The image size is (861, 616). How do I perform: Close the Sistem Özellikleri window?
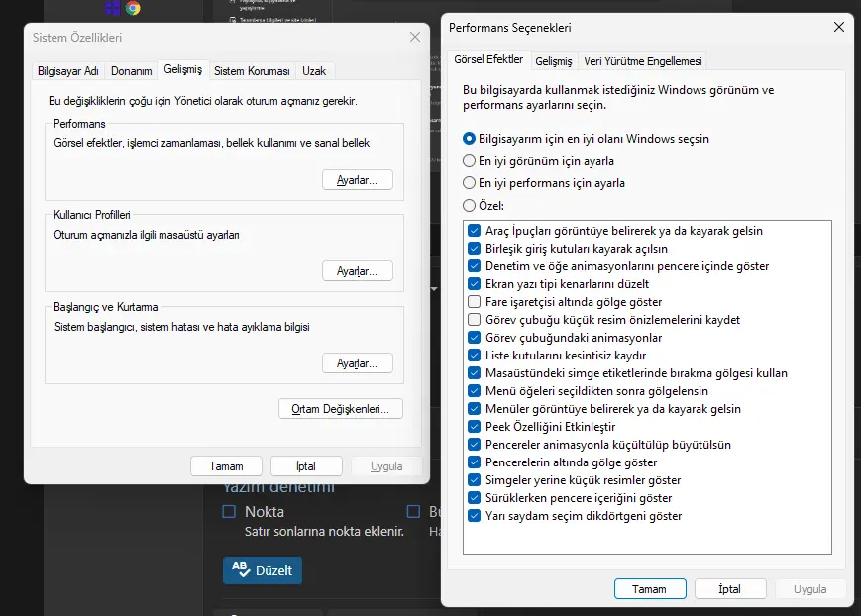[x=415, y=37]
